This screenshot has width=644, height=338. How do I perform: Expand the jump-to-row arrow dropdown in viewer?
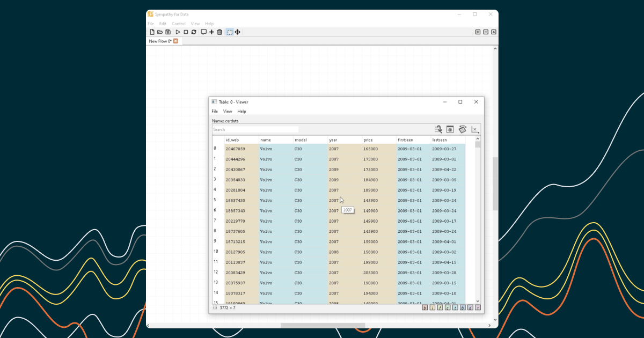tap(438, 129)
